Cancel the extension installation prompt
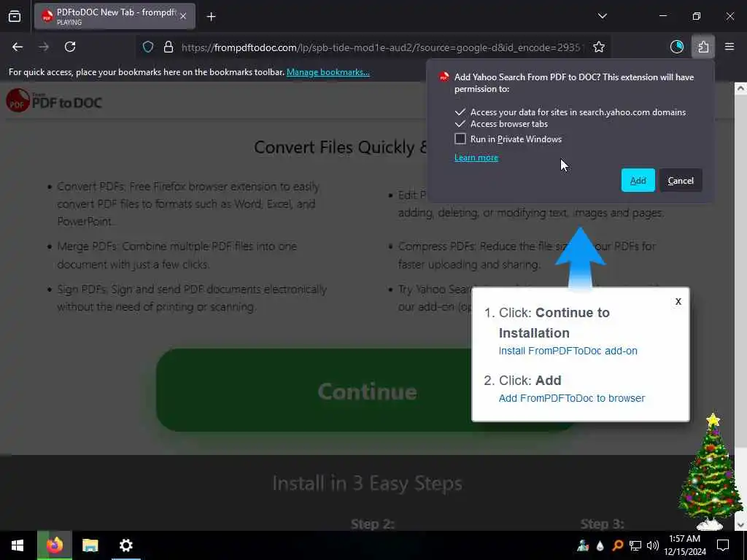The image size is (747, 560). tap(681, 181)
